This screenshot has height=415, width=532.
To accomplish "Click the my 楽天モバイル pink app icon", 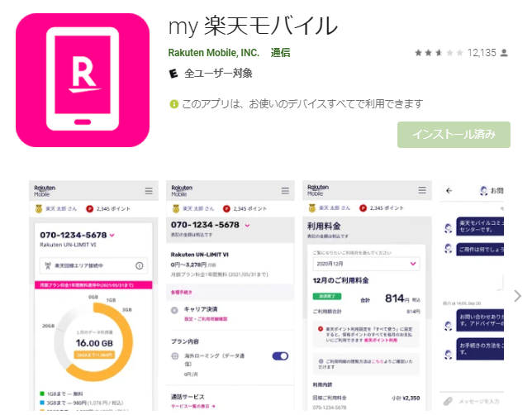I will pos(83,80).
